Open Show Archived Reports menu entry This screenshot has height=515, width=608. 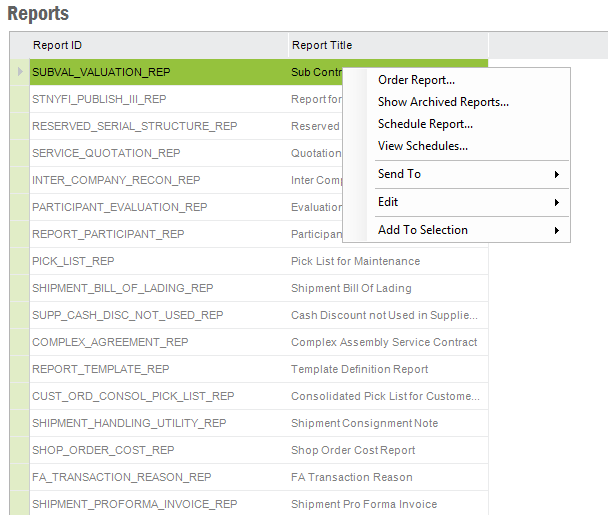(443, 102)
